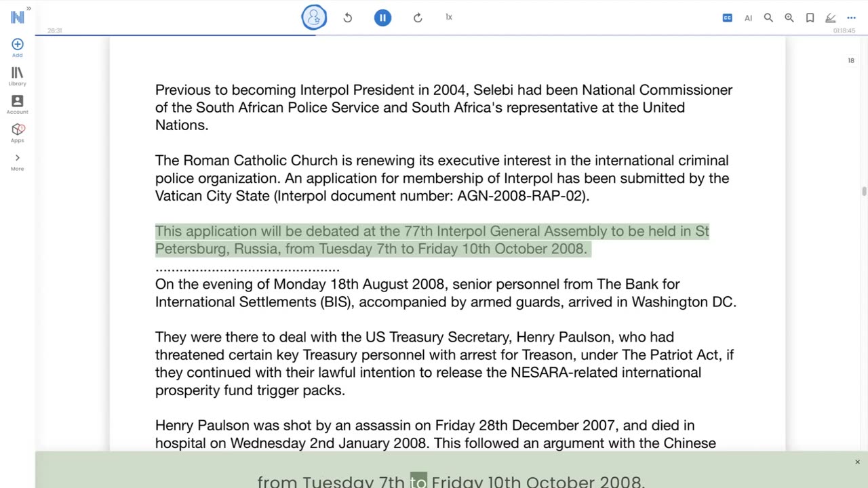868x488 pixels.
Task: Click the page scrollbar thumb
Action: tap(864, 192)
